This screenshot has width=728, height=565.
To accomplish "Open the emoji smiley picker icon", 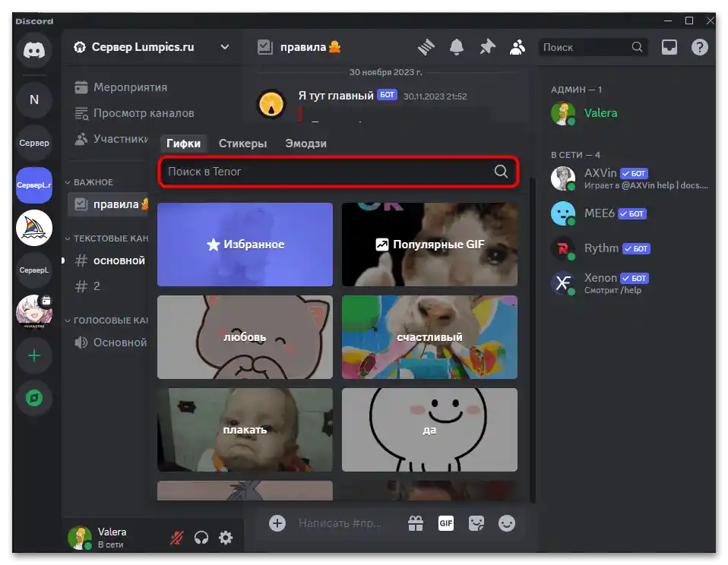I will click(x=507, y=523).
